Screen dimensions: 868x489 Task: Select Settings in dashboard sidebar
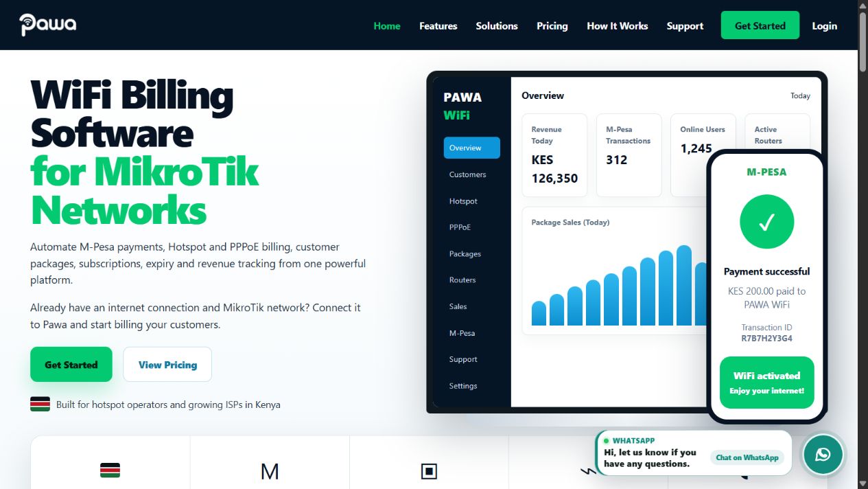(463, 386)
